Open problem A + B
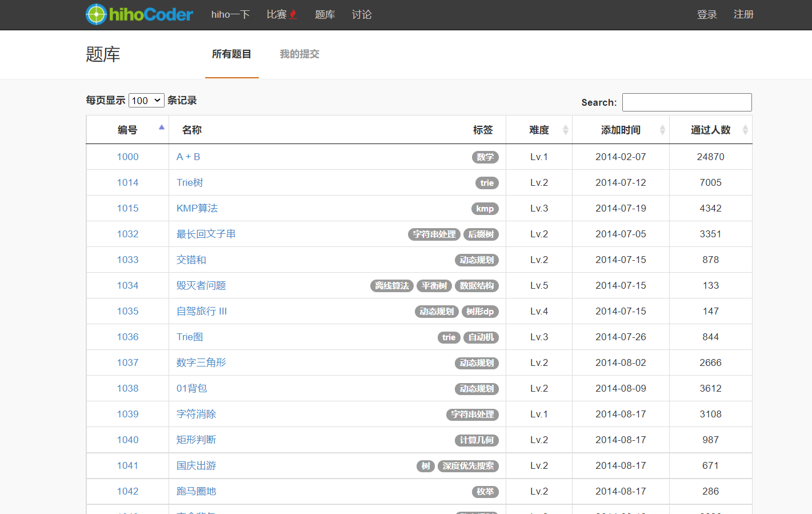This screenshot has height=514, width=812. 188,157
